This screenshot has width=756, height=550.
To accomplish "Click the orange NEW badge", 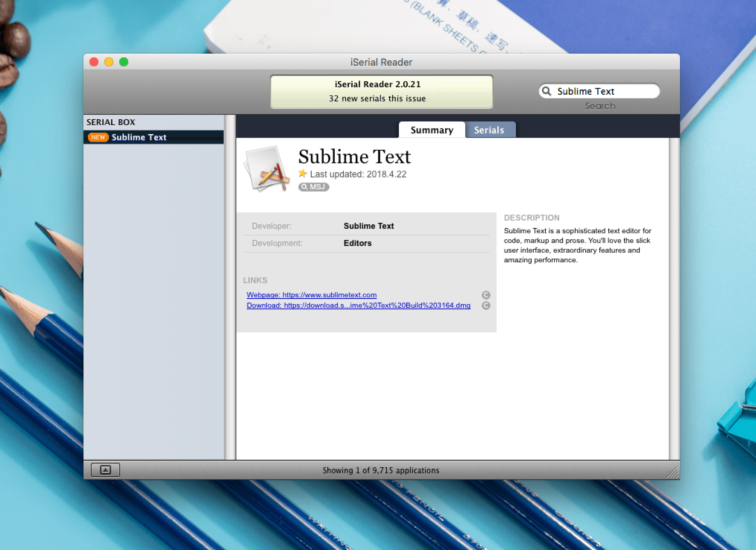I will (x=98, y=137).
